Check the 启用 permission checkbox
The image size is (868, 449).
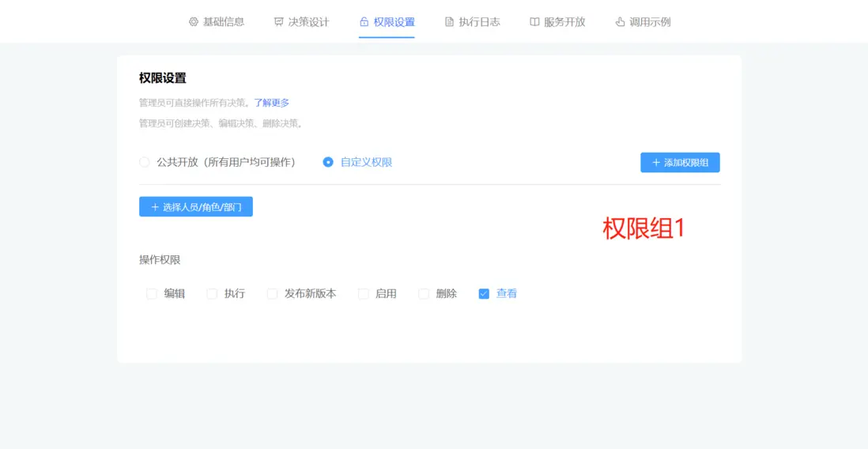tap(363, 294)
